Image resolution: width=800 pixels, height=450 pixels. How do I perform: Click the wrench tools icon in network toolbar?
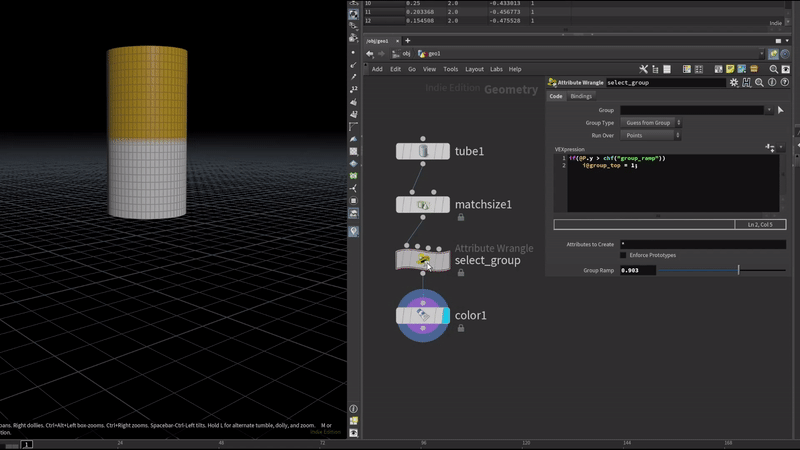[643, 69]
